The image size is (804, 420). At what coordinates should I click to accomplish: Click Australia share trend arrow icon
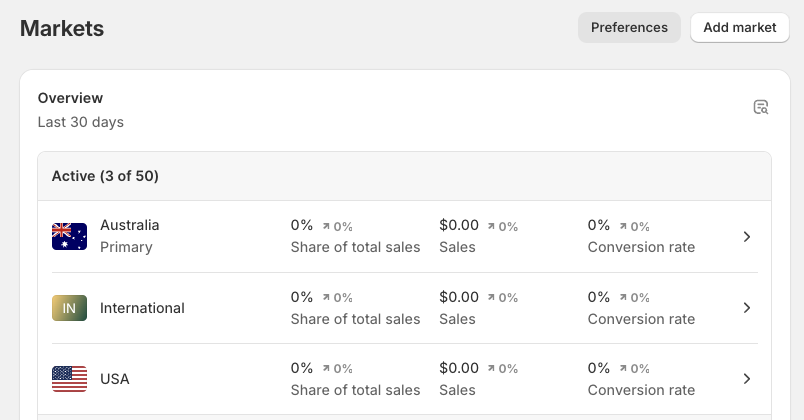pyautogui.click(x=326, y=226)
